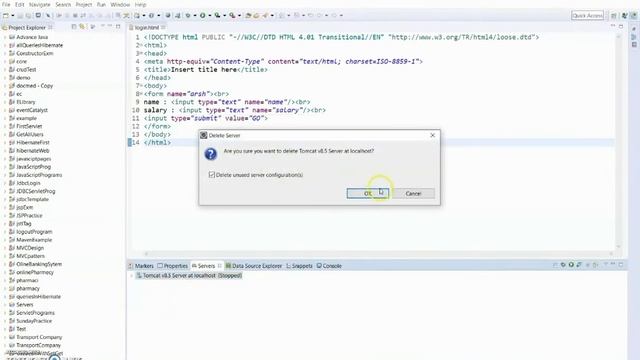The image size is (640, 360).
Task: Click the Quick Access field
Action: [x=587, y=16]
